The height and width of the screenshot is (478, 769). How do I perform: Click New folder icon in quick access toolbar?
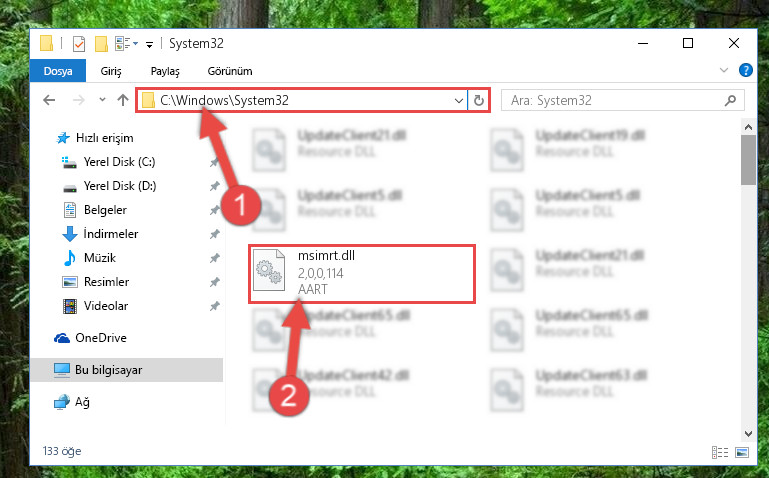[x=101, y=44]
